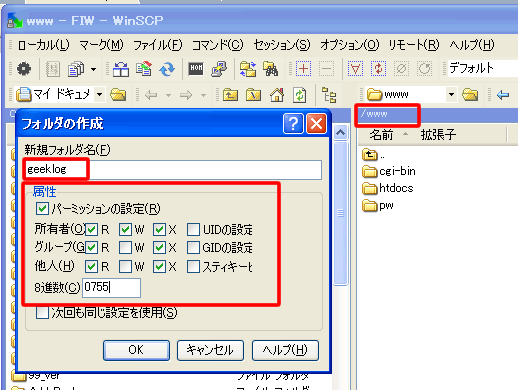Open the www remote directory dropdown

point(451,95)
